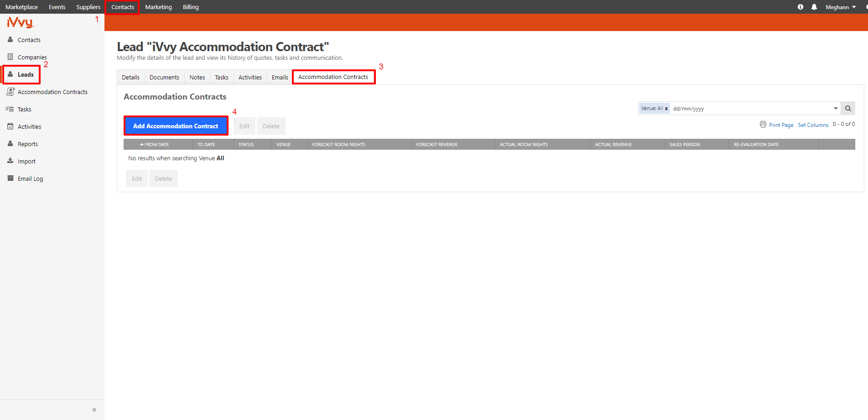Switch to the Activities tab
The width and height of the screenshot is (868, 420).
(250, 77)
